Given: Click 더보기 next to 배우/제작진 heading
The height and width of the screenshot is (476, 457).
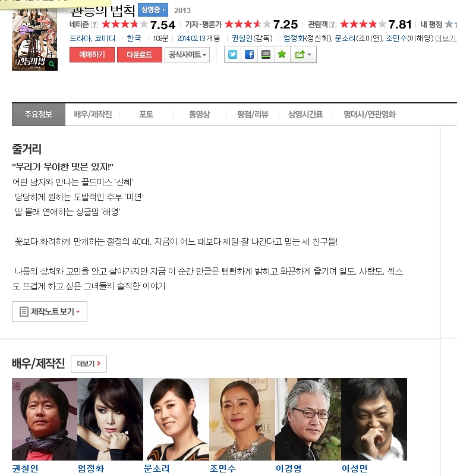Looking at the screenshot, I should (89, 363).
